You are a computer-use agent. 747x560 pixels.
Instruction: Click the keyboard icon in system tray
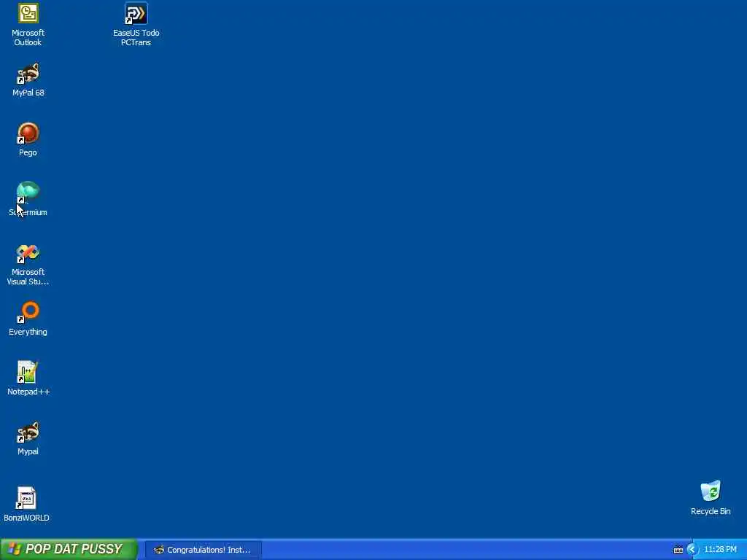(x=678, y=550)
